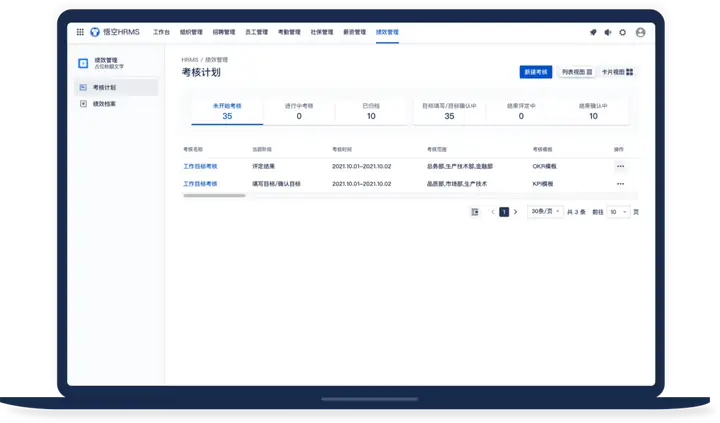Click the 考核范围 column header
The width and height of the screenshot is (720, 423).
pos(437,149)
